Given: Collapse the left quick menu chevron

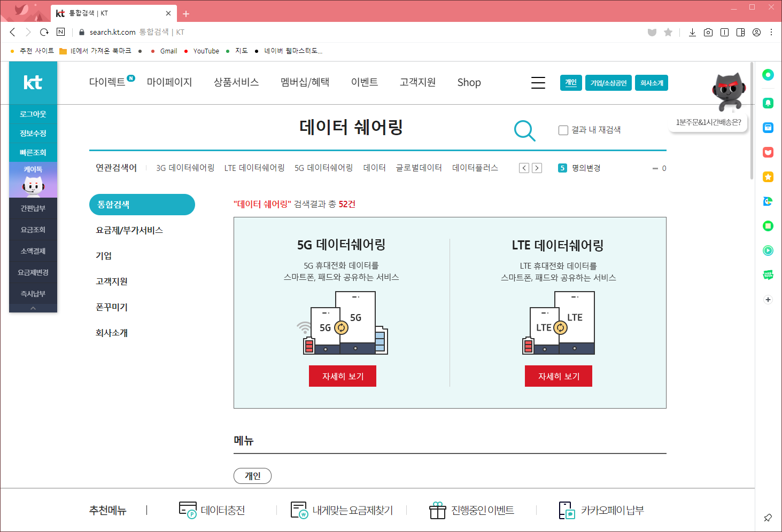Looking at the screenshot, I should point(33,308).
